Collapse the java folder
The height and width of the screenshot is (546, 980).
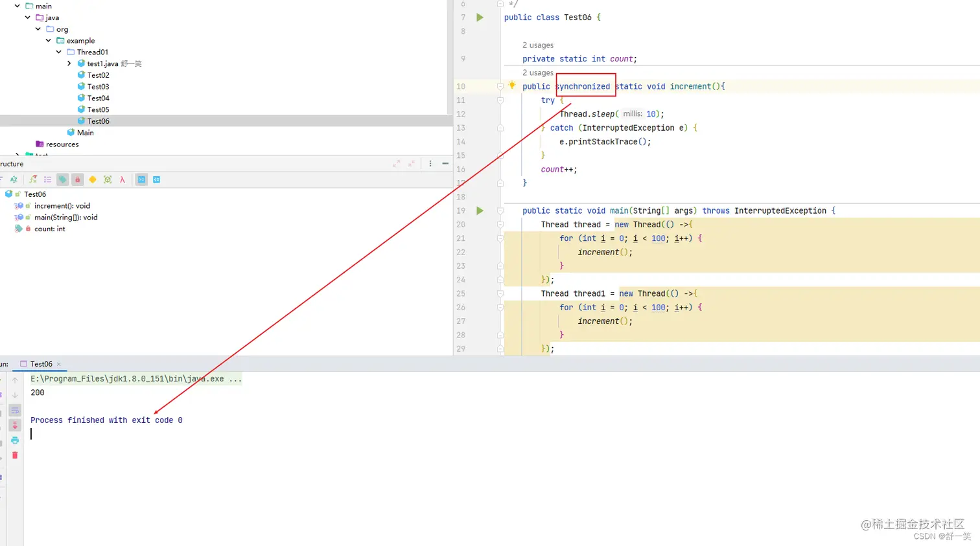28,17
